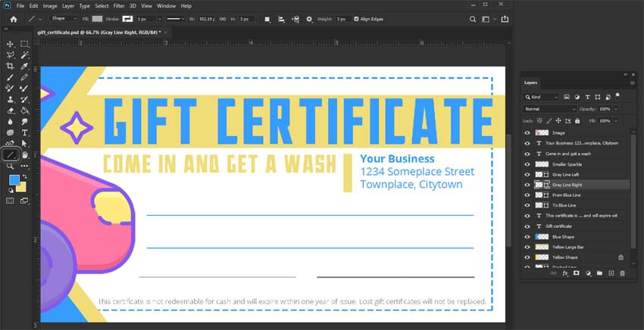Hide the Blue Shape layer
This screenshot has height=330, width=644.
tap(527, 236)
